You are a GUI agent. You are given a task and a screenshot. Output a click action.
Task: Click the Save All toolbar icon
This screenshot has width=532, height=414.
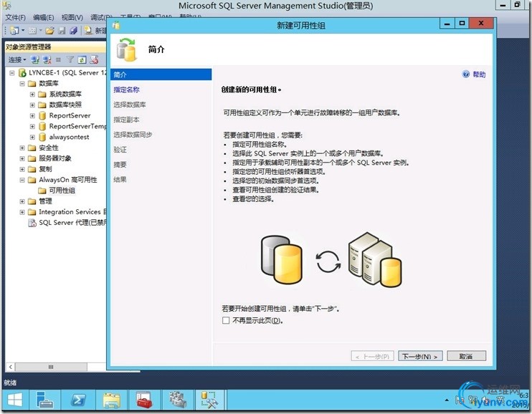point(73,31)
